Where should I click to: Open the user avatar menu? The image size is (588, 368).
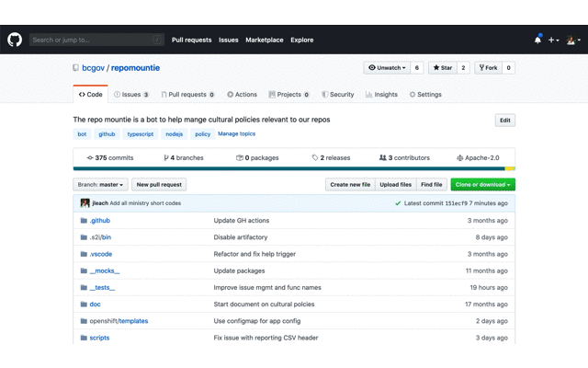pos(573,40)
